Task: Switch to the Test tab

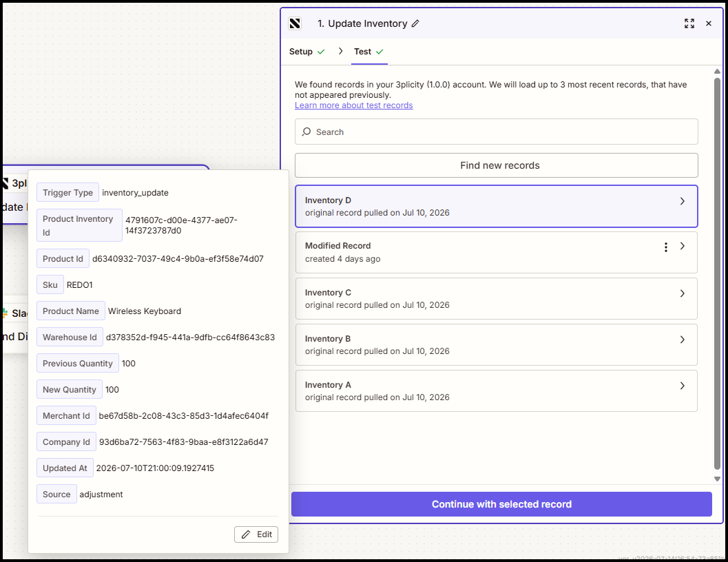Action: tap(368, 52)
